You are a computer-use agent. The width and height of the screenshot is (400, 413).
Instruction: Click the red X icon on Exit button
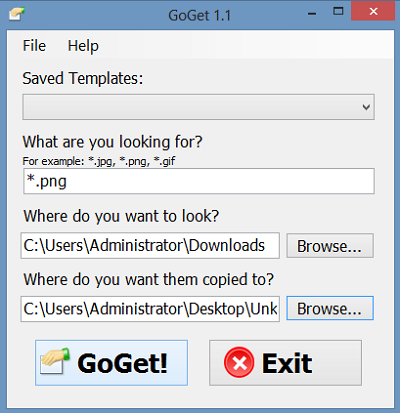pos(239,362)
